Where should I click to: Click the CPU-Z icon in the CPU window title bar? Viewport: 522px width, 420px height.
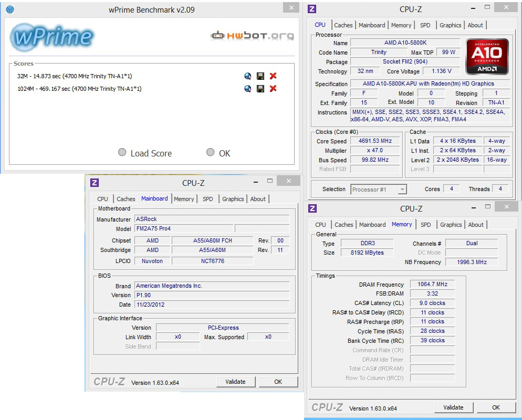pos(312,9)
